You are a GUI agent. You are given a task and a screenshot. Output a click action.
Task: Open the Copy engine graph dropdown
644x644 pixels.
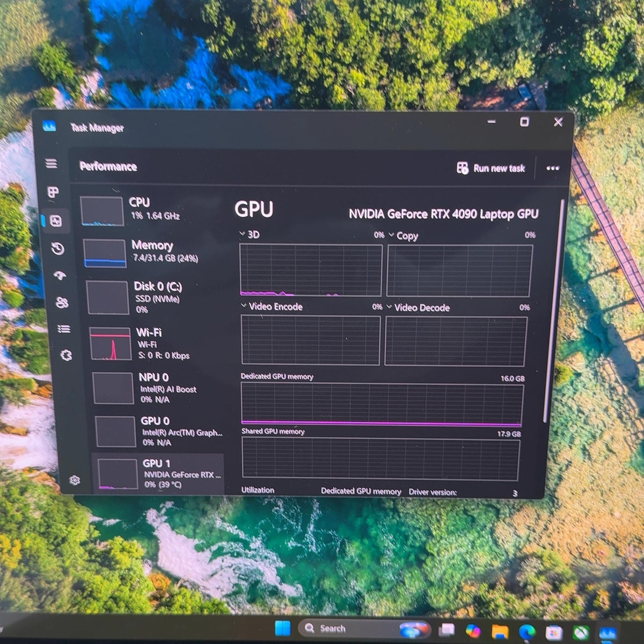391,235
